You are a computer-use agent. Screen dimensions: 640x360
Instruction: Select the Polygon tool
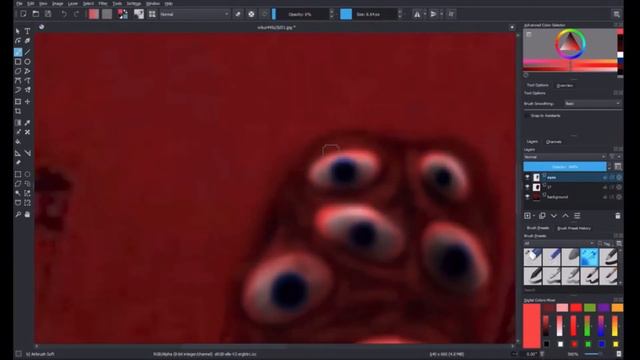18,71
